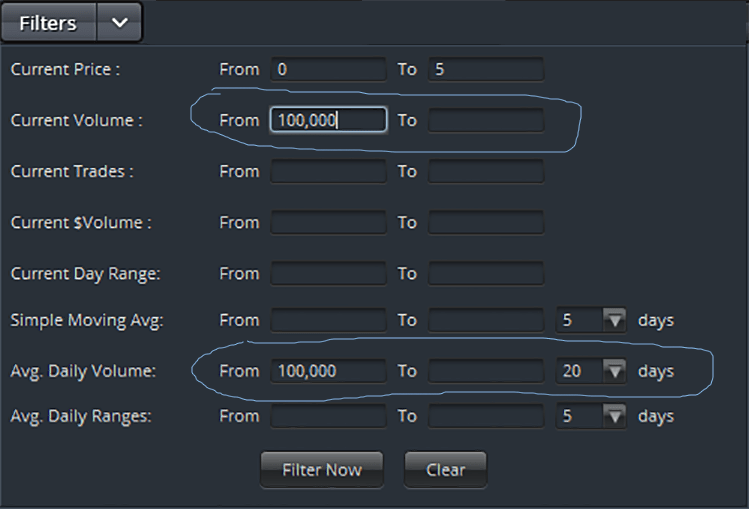749x509 pixels.
Task: Click Current $Volume From field
Action: coord(327,222)
